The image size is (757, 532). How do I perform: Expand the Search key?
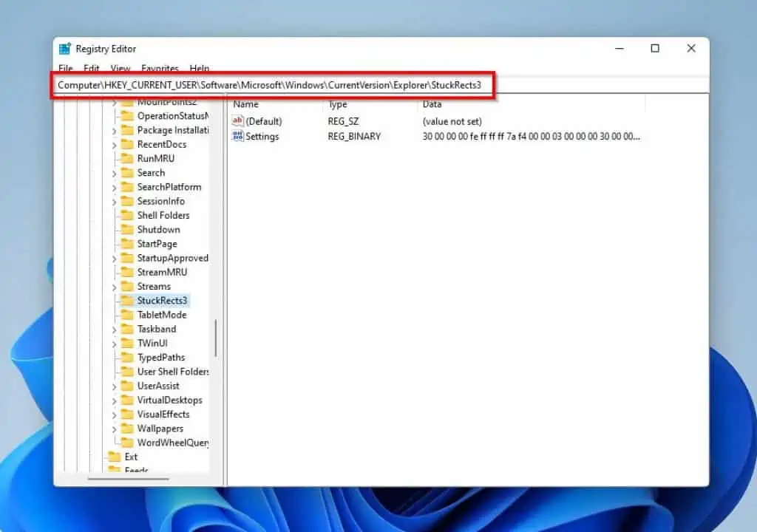pos(114,174)
